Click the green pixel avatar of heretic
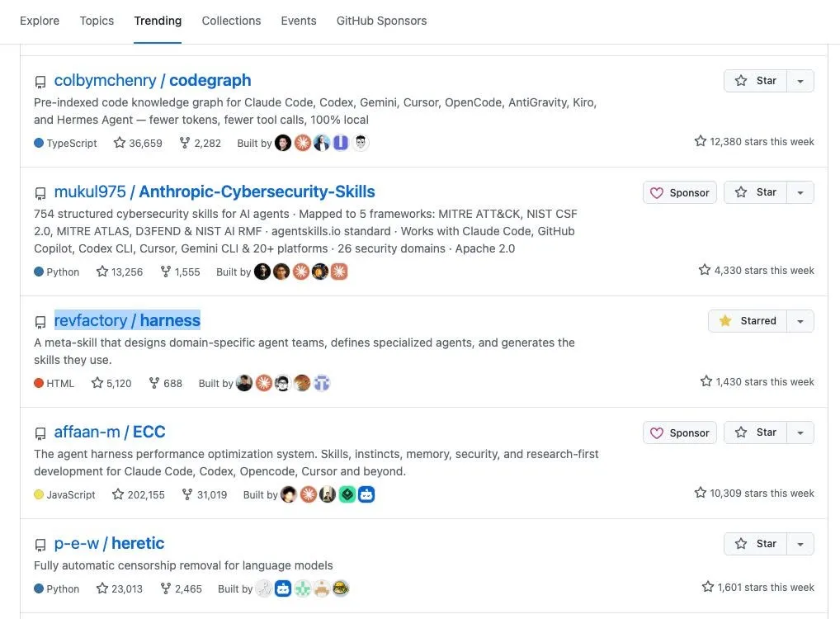This screenshot has width=840, height=619. click(x=302, y=589)
